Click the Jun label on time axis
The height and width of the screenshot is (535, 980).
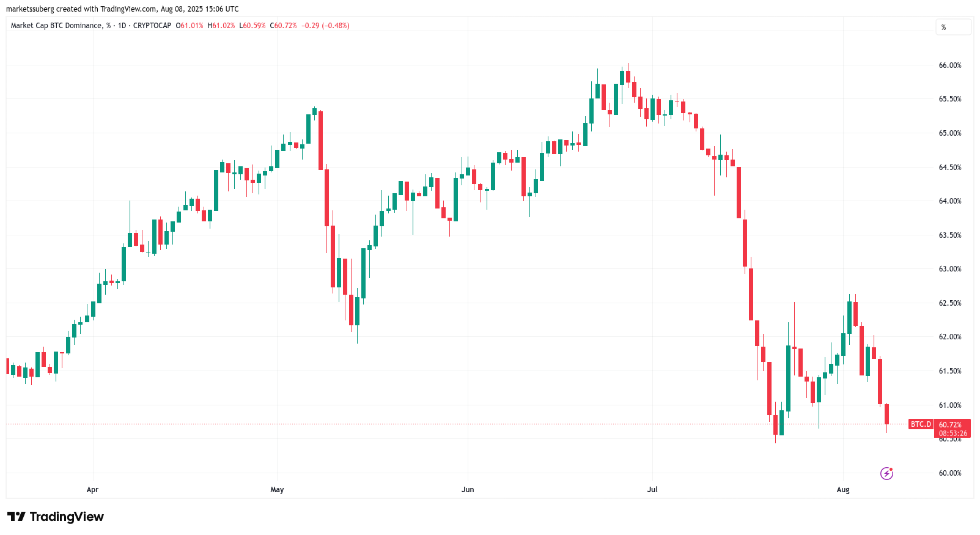point(468,490)
